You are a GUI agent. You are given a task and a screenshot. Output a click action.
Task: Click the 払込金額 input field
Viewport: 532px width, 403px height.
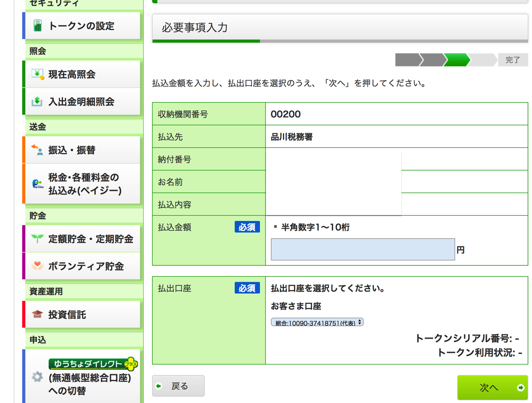[362, 249]
